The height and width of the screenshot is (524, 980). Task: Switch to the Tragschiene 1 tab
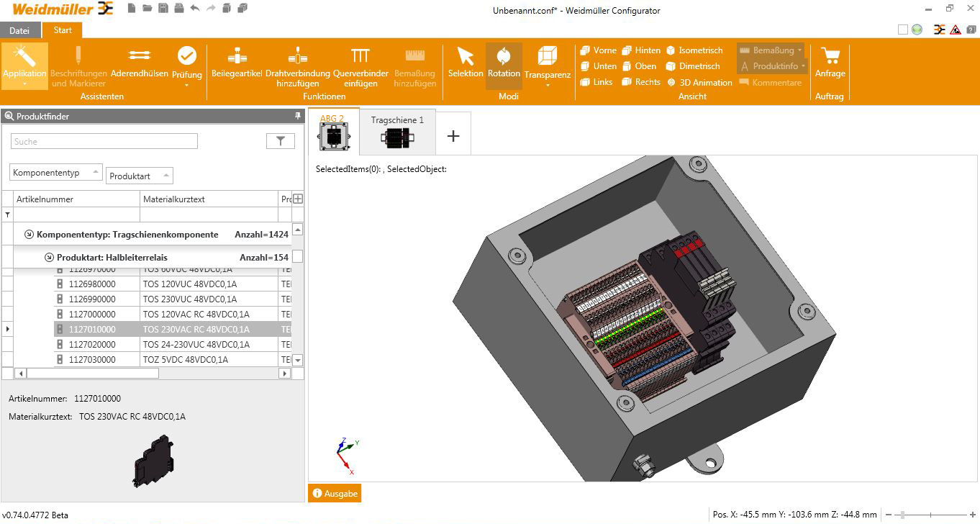[x=397, y=132]
